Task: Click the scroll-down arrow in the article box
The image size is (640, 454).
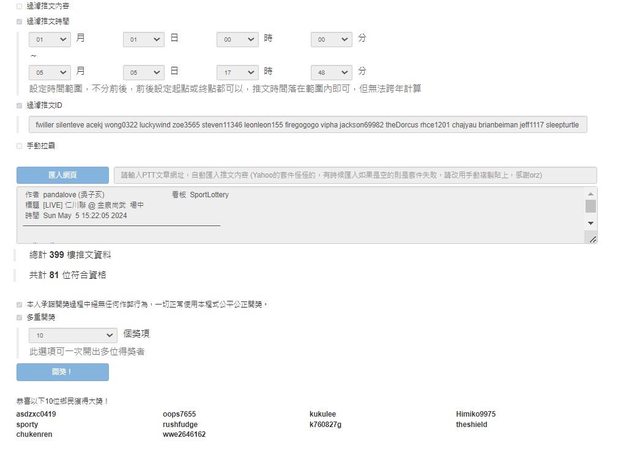Action: [590, 223]
